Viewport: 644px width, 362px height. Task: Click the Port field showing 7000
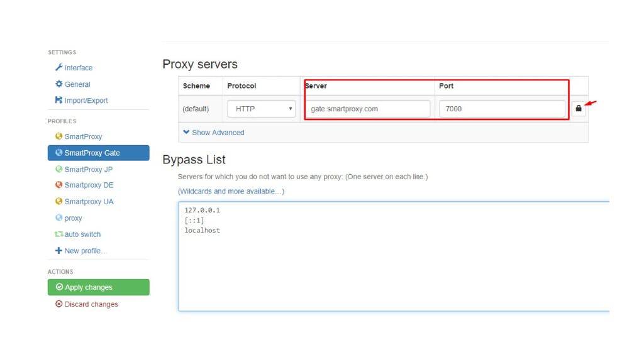pos(502,109)
